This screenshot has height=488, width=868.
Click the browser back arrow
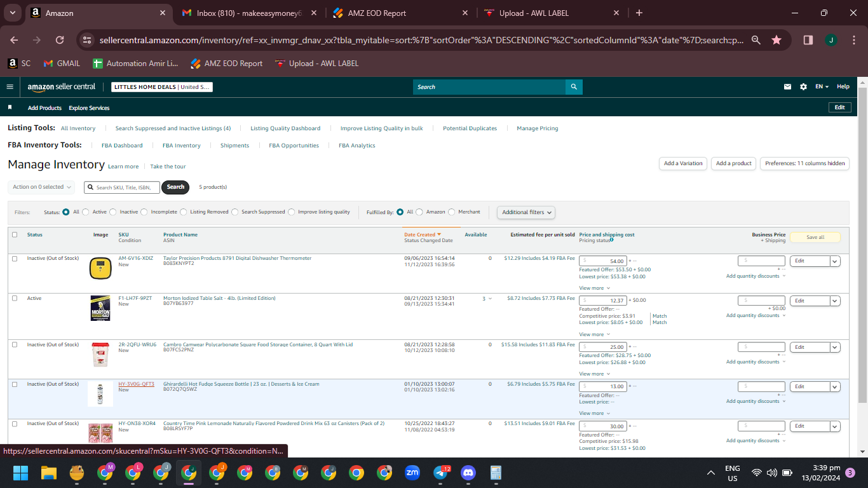click(x=14, y=39)
